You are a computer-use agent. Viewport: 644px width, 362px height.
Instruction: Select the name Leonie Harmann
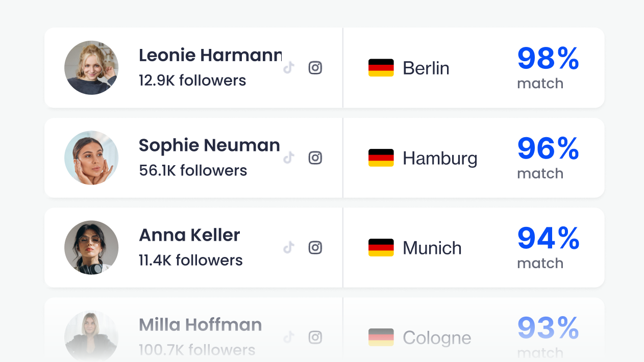[210, 55]
